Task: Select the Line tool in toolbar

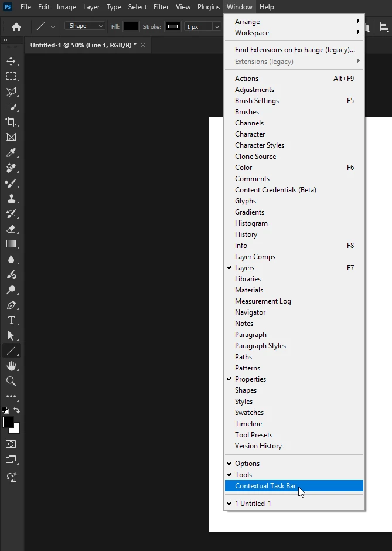Action: pyautogui.click(x=11, y=351)
